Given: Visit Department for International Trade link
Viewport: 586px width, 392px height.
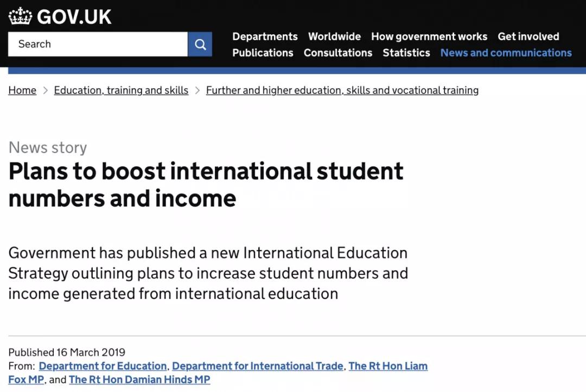Looking at the screenshot, I should point(257,366).
